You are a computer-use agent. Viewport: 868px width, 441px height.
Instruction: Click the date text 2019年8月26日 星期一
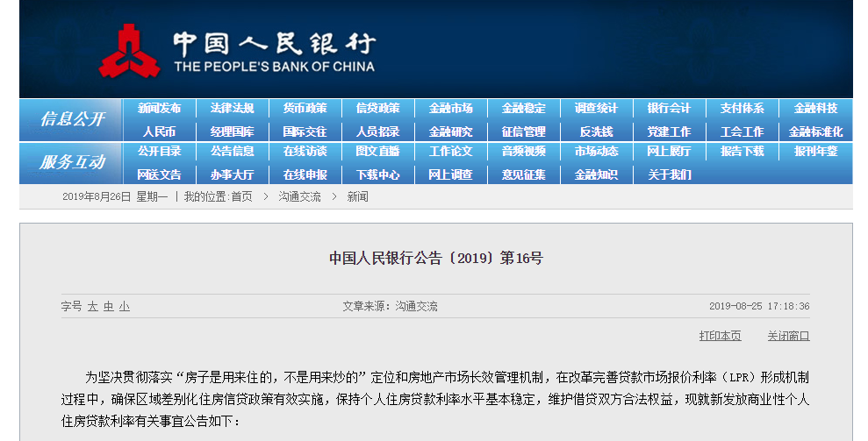click(x=115, y=197)
